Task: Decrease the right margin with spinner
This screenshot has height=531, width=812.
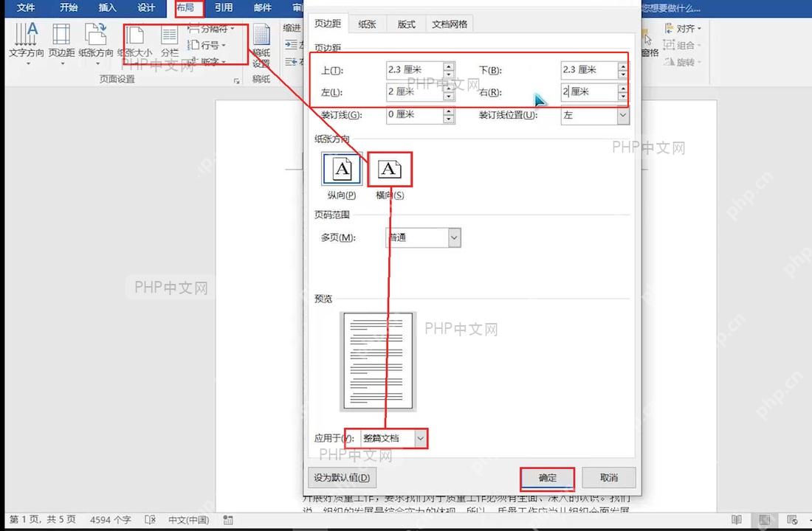Action: (623, 97)
